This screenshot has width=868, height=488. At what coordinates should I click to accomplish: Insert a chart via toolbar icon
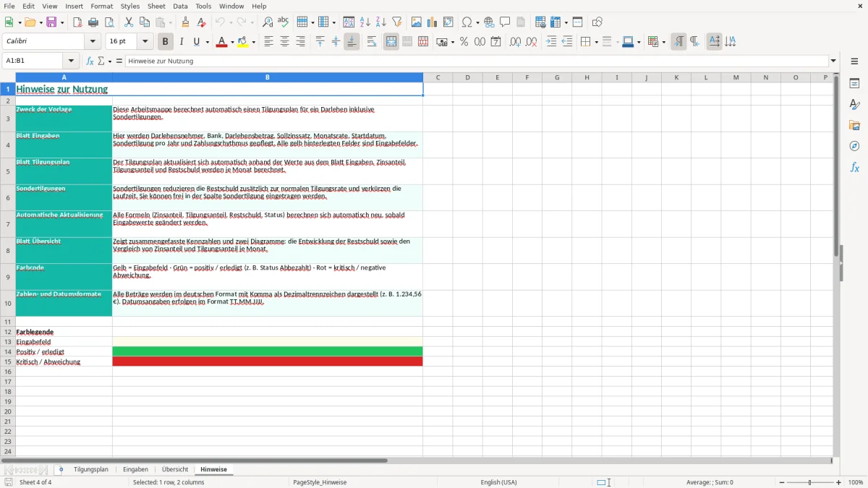[433, 22]
